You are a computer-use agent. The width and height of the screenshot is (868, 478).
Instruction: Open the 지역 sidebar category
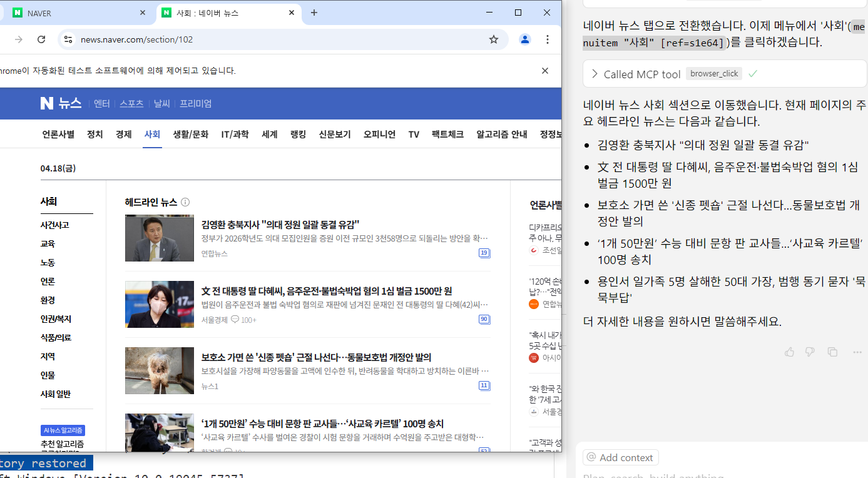tap(48, 356)
